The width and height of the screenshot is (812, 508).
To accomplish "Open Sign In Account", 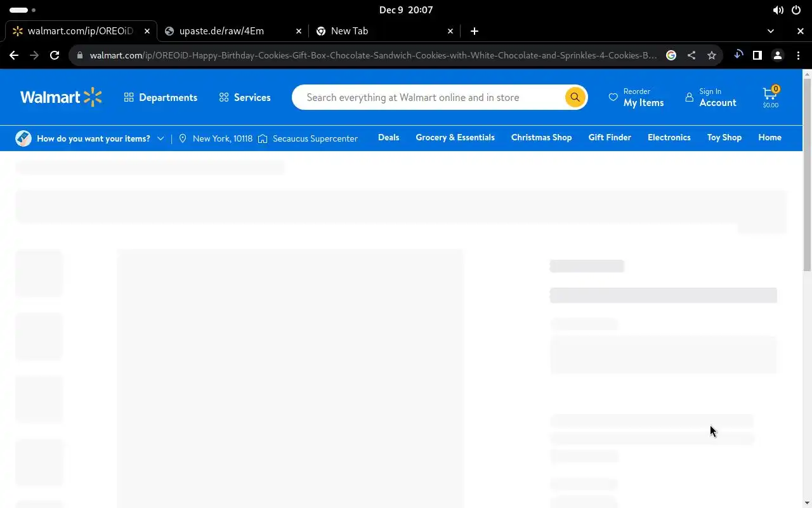I will [710, 97].
